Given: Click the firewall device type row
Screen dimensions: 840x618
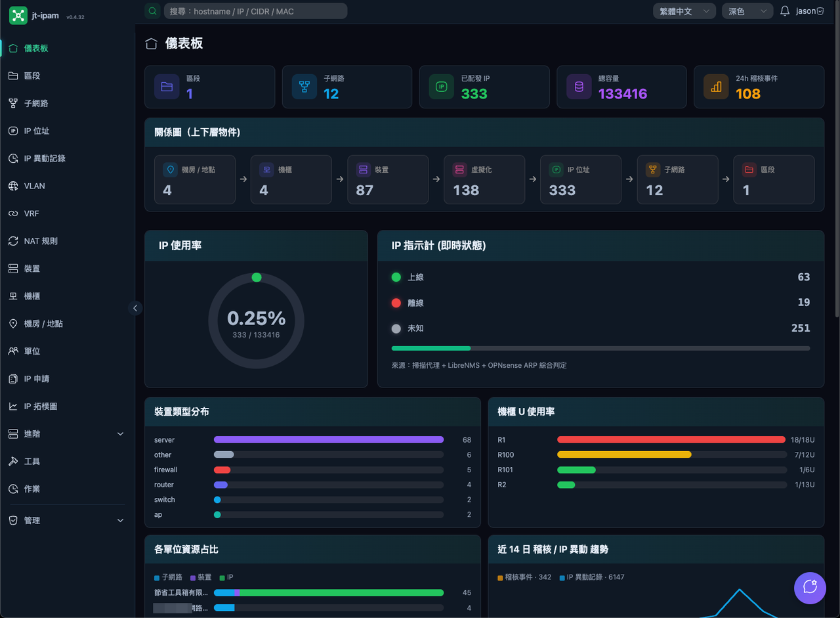Looking at the screenshot, I should point(313,470).
